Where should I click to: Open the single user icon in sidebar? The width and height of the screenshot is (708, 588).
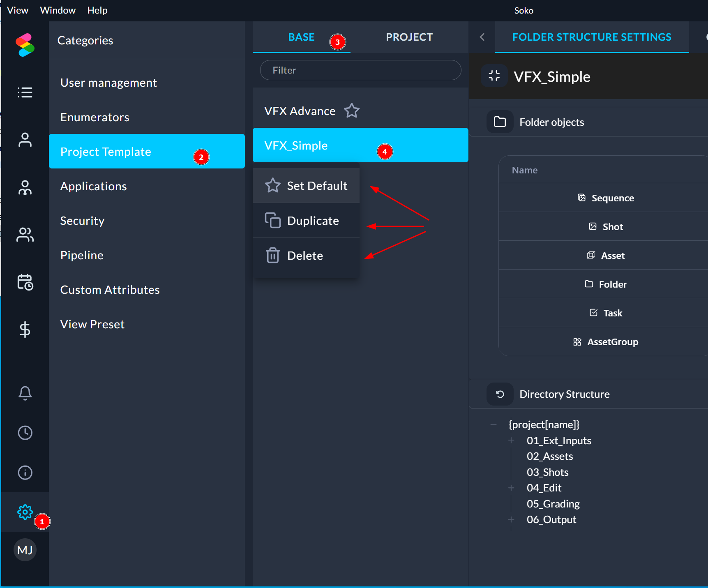(x=25, y=140)
